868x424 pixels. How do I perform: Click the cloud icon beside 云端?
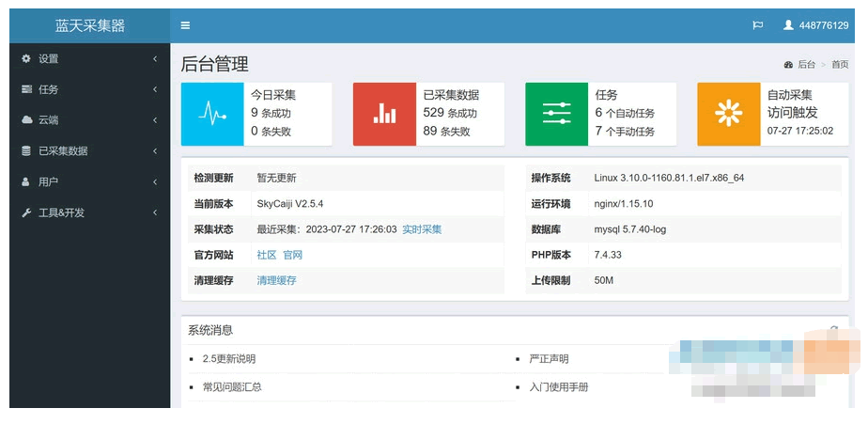[x=26, y=120]
